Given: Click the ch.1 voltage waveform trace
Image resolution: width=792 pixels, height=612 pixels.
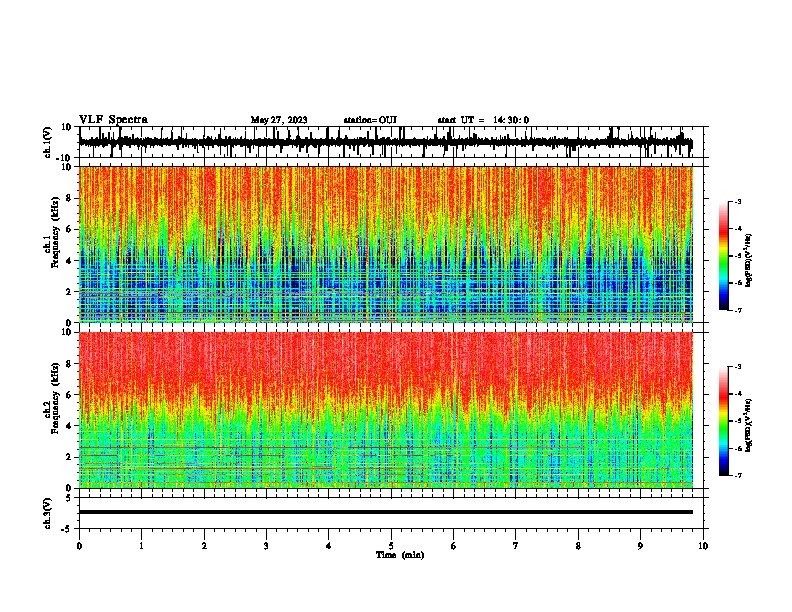Looking at the screenshot, I should [386, 142].
